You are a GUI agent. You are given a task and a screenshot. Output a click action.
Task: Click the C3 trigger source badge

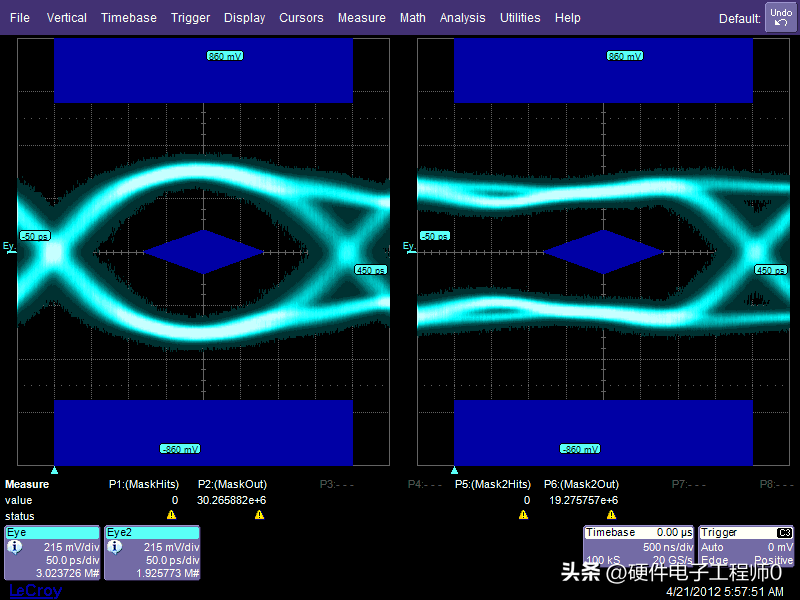click(785, 533)
